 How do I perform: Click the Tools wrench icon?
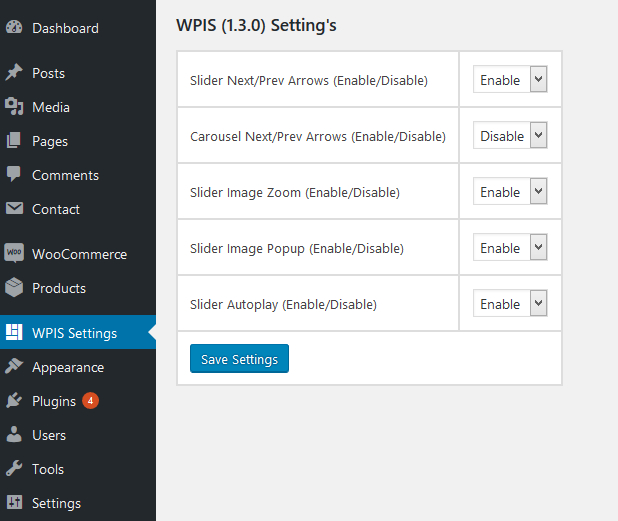pos(14,468)
